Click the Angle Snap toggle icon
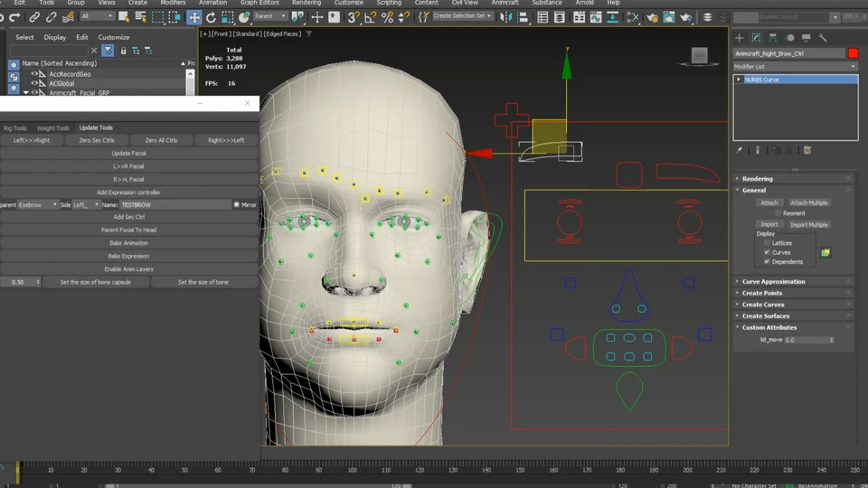 (370, 17)
